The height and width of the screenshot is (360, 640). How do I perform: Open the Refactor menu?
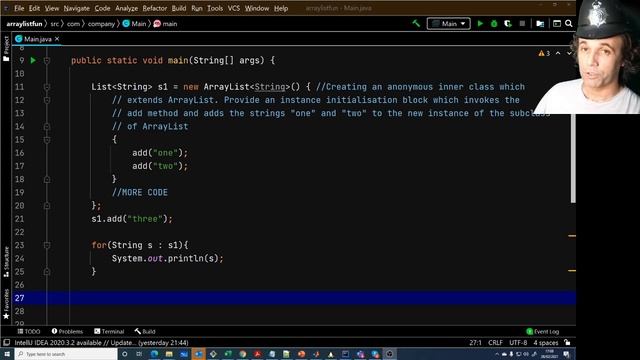tap(155, 8)
